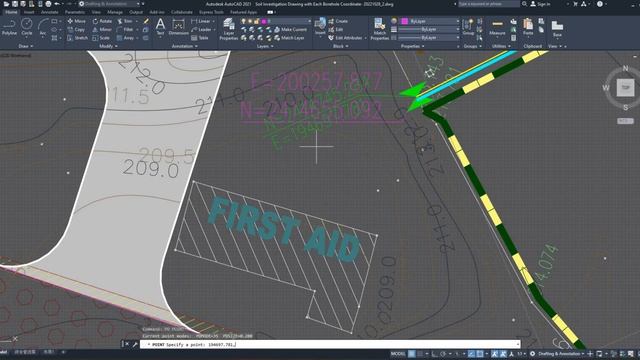Expand the Draw panel
Image resolution: width=640 pixels, height=360 pixels.
tap(25, 47)
